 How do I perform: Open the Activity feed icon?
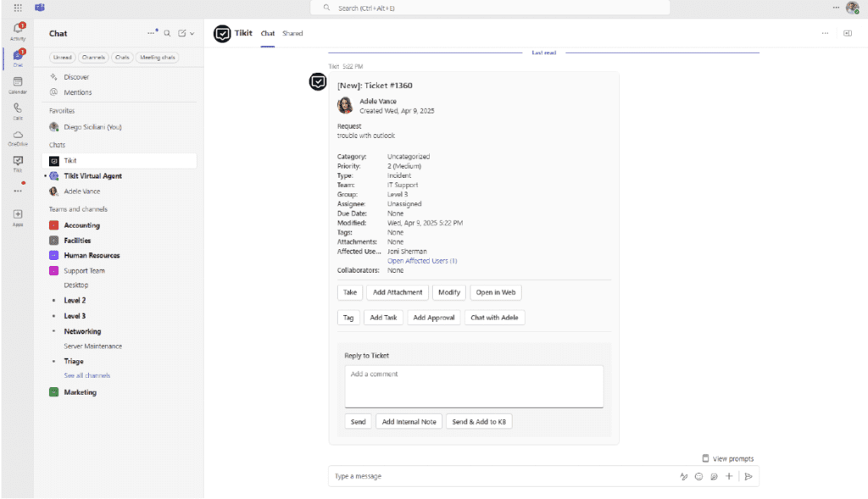[18, 30]
